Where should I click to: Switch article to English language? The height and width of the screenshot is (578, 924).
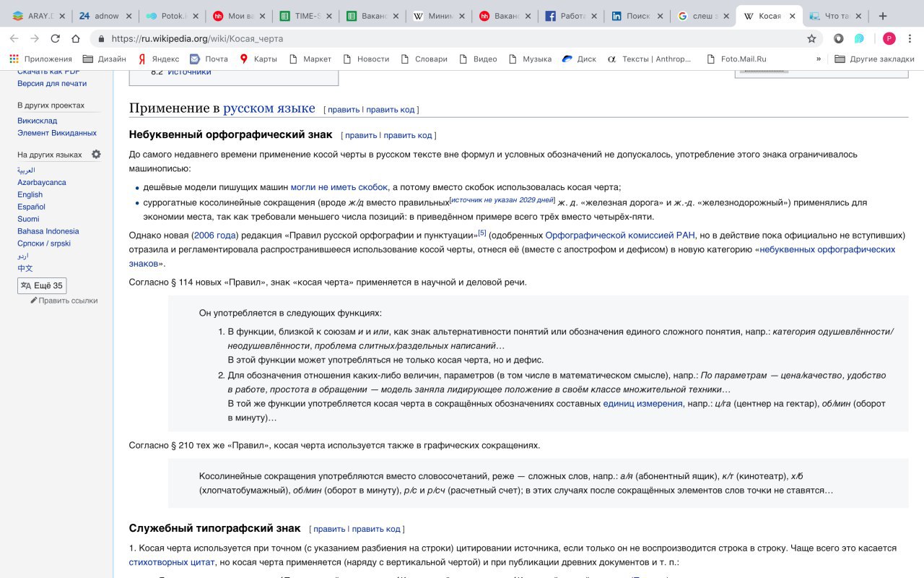(30, 194)
